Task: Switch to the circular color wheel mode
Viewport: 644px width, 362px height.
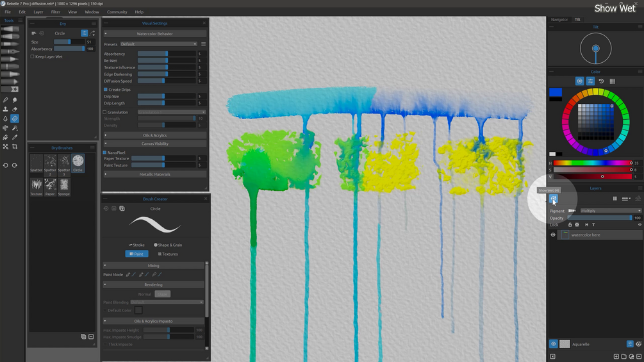Action: tap(579, 81)
